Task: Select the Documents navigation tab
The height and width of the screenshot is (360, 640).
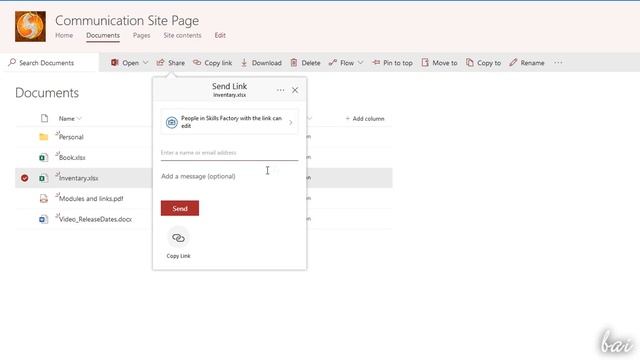Action: pyautogui.click(x=103, y=36)
